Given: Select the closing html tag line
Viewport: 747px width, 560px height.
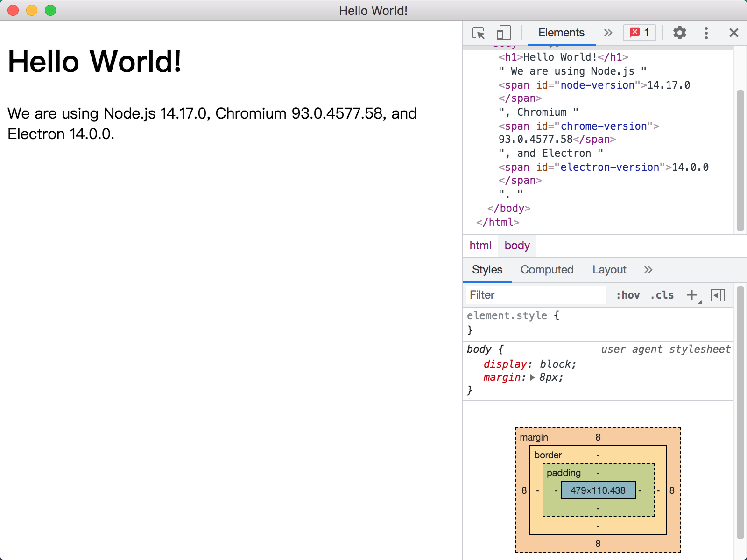Looking at the screenshot, I should click(498, 222).
